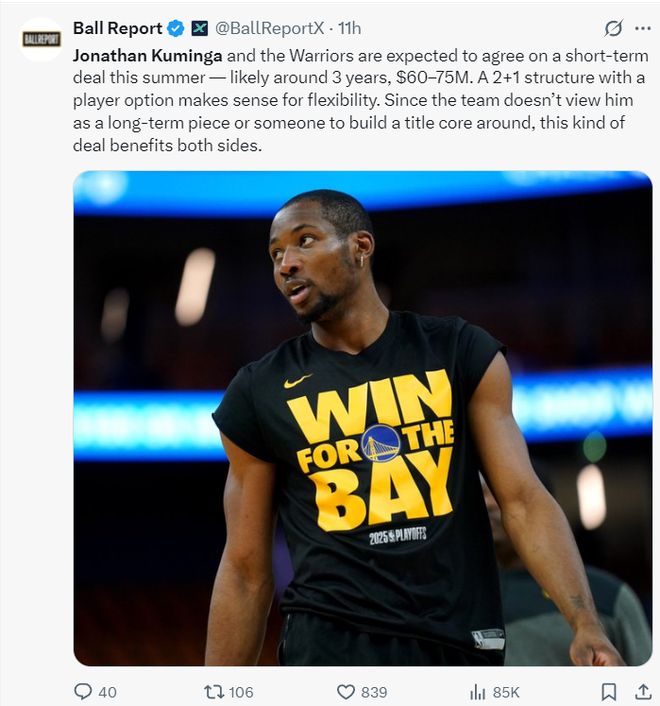Reply to the Kuminga post
The image size is (660, 706).
(x=83, y=691)
